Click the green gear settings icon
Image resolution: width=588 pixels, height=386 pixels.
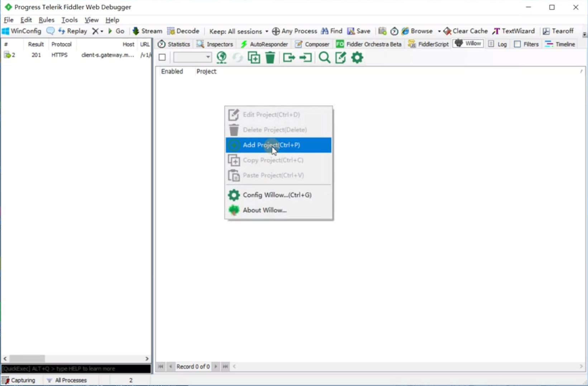click(357, 57)
